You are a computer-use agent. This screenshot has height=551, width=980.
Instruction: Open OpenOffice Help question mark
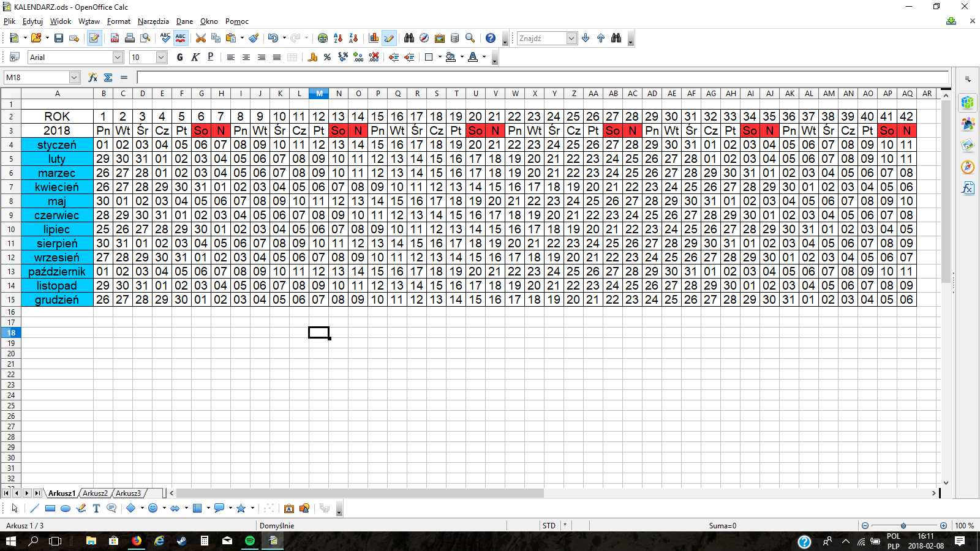490,38
